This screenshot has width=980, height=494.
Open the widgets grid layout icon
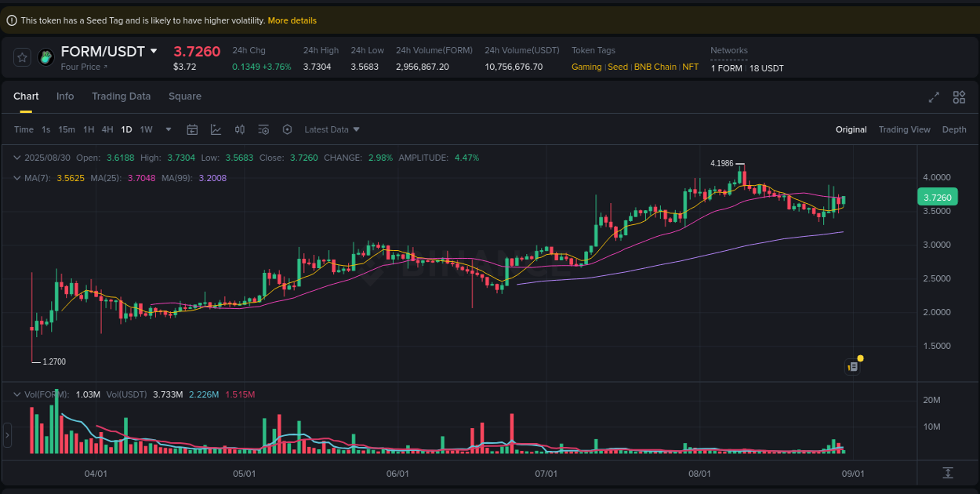[959, 97]
